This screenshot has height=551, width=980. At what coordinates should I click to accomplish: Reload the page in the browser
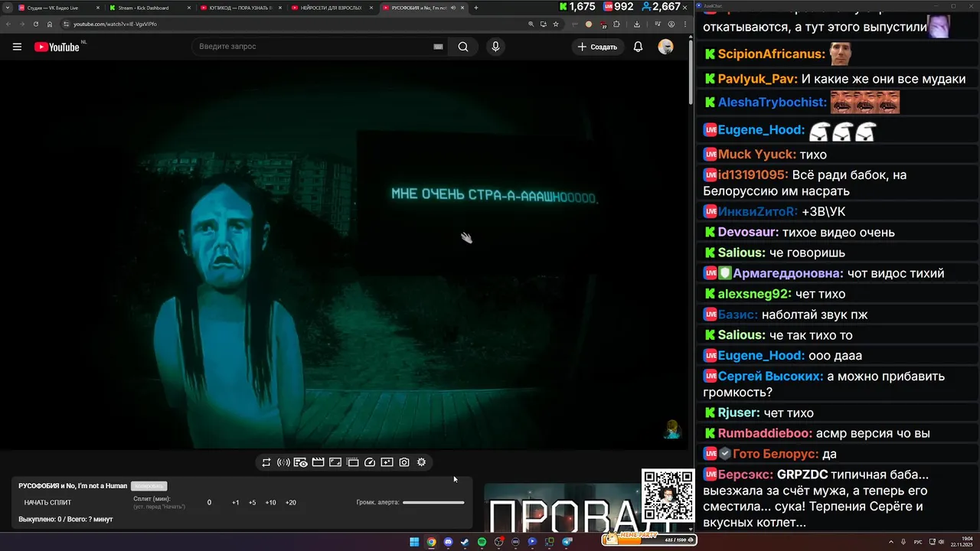(x=35, y=24)
